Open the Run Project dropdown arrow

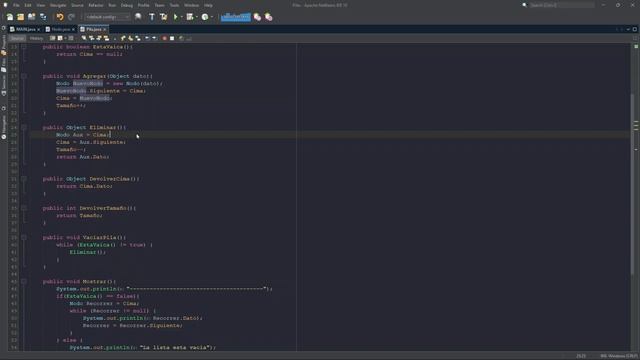click(x=181, y=17)
